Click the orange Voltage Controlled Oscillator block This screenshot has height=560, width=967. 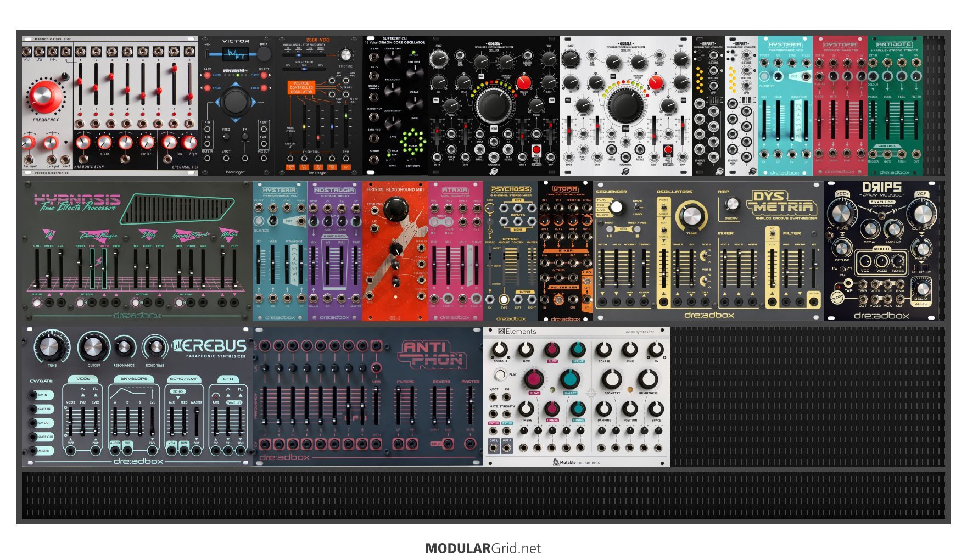click(x=301, y=87)
